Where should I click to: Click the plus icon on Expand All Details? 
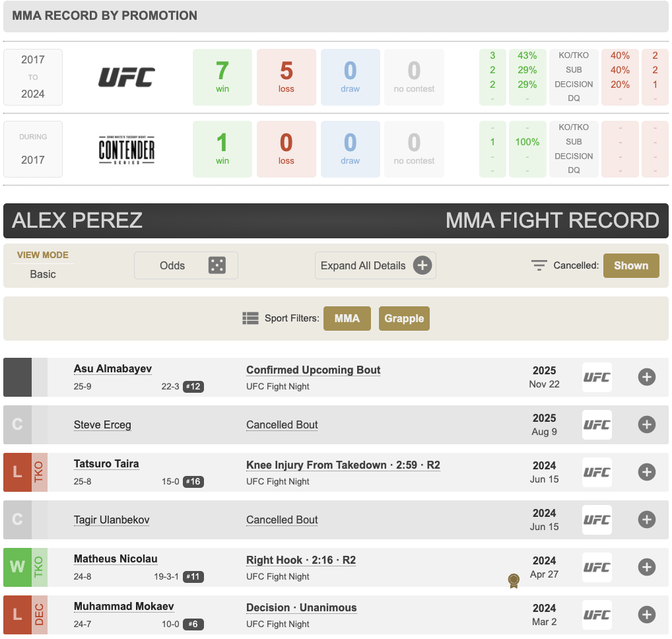(422, 265)
